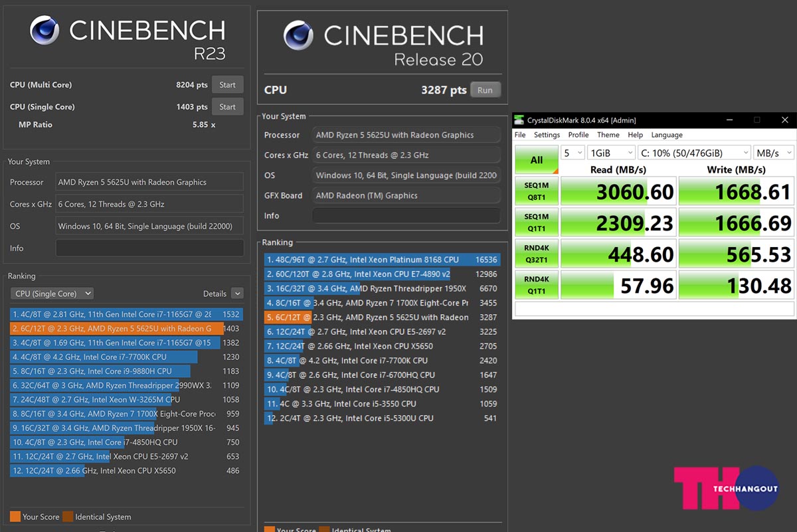Screen dimensions: 797x532
Task: Select the Ryzen 5 5625U row in R23 ranking
Action: [126, 329]
